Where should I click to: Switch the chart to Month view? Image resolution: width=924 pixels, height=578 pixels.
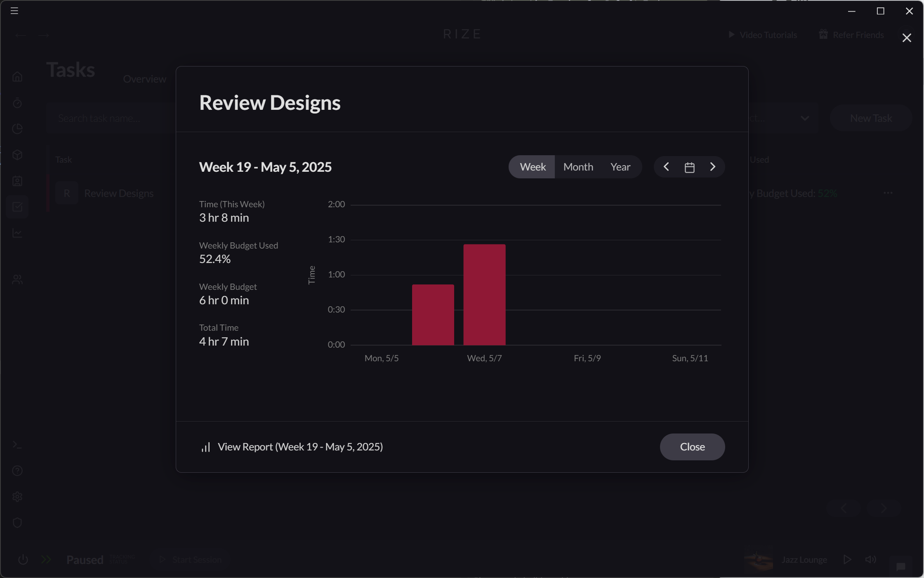coord(578,167)
